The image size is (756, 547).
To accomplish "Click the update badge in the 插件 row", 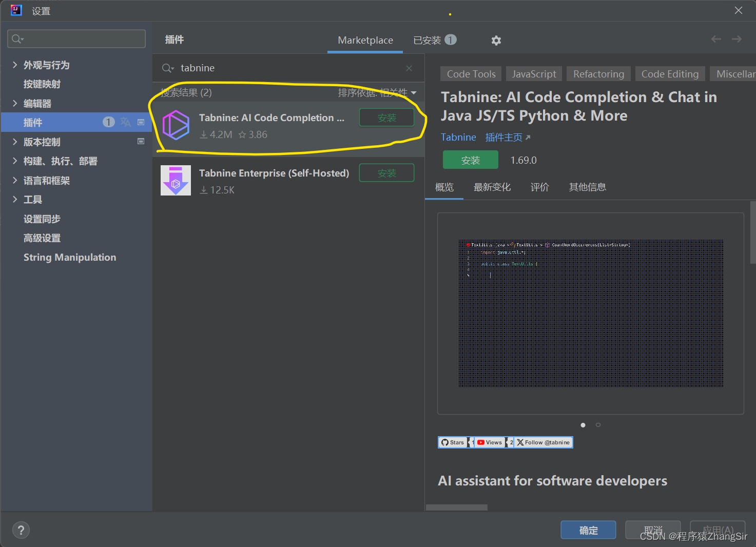I will coord(108,122).
